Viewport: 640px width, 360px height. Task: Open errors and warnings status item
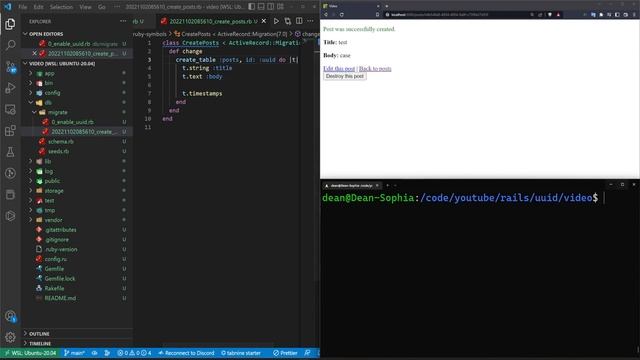(134, 353)
